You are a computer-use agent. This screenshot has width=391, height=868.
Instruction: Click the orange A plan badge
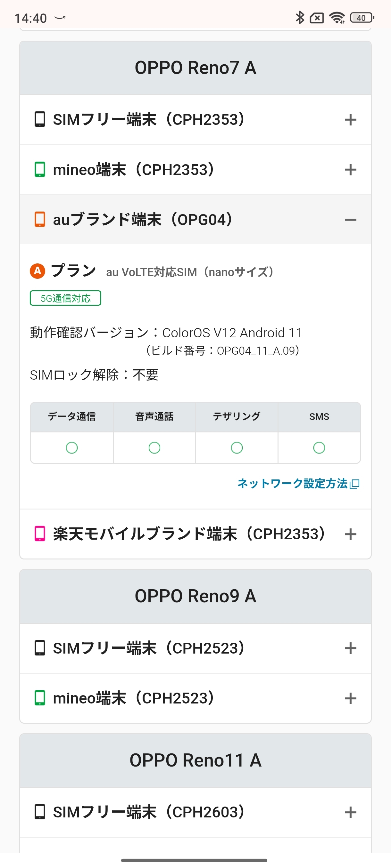[x=37, y=271]
